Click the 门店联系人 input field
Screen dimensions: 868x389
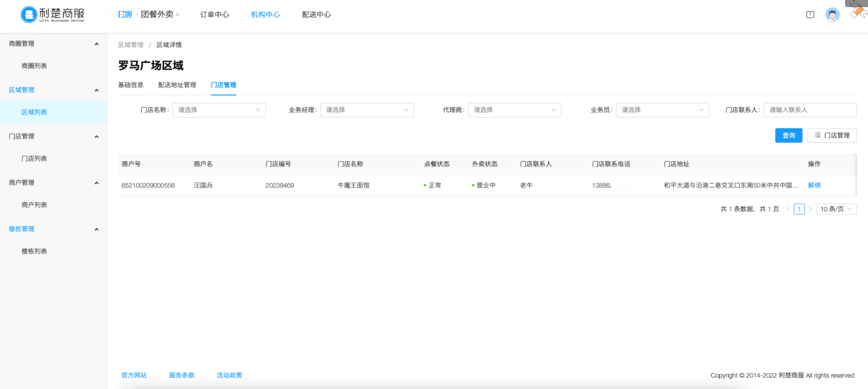tap(809, 110)
